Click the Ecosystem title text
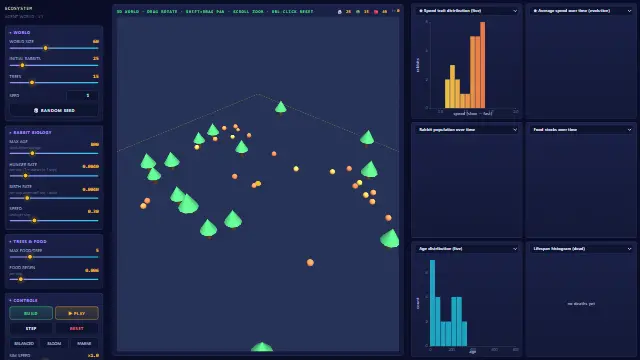This screenshot has height=360, width=640. (x=18, y=8)
